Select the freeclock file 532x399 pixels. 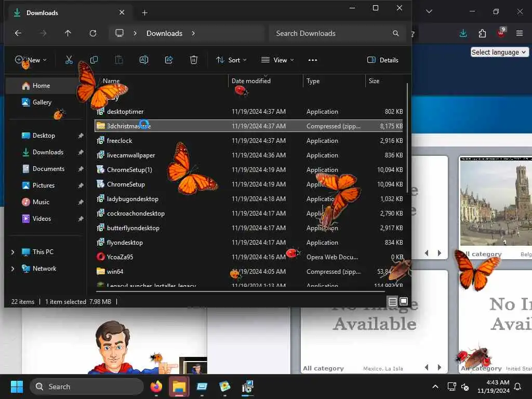coord(248,140)
